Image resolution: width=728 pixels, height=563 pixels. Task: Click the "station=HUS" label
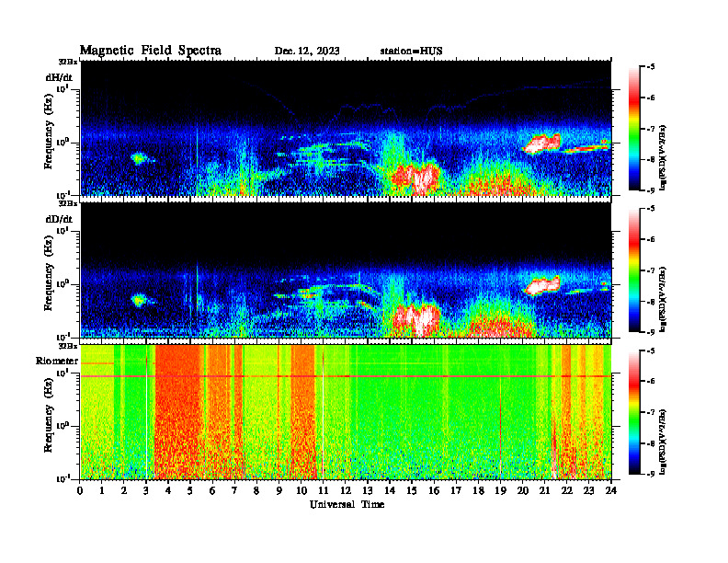[x=411, y=52]
